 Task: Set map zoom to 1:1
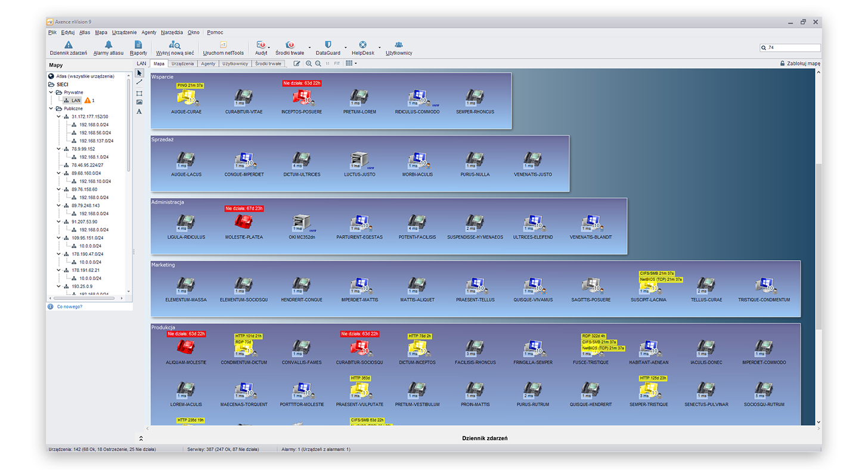coord(327,63)
